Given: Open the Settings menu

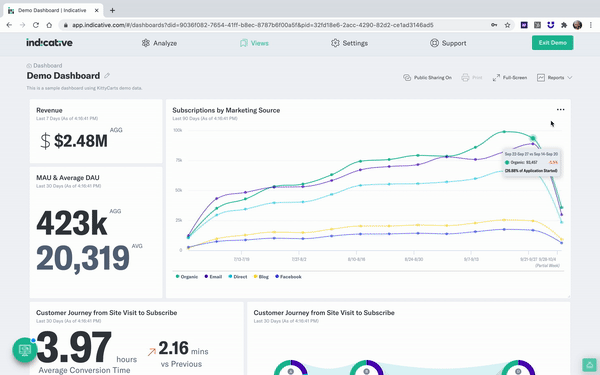Looking at the screenshot, I should tap(349, 43).
